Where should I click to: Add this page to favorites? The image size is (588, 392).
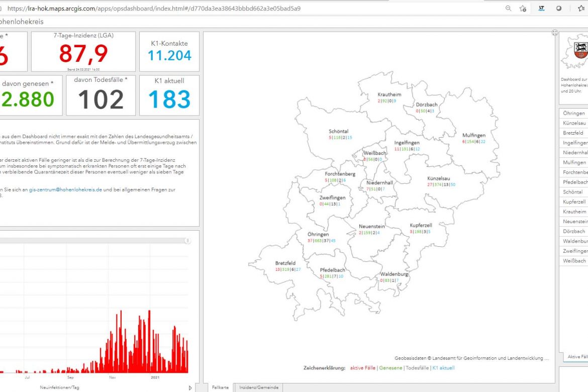click(x=523, y=9)
